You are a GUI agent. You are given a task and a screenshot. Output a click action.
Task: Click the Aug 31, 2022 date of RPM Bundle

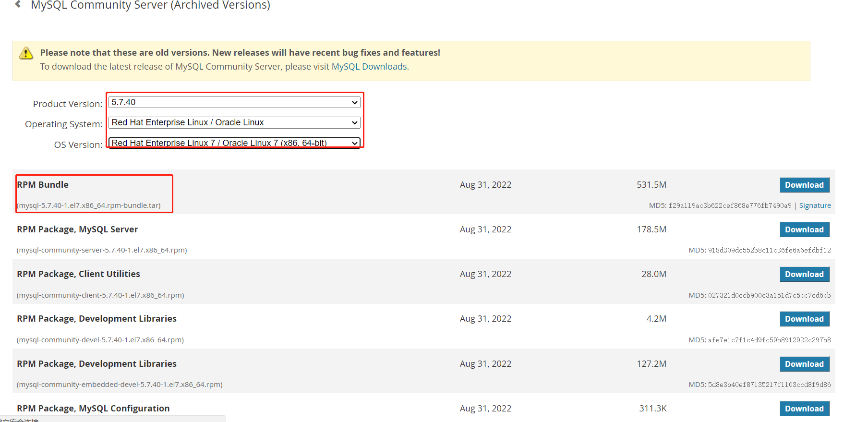pos(485,185)
